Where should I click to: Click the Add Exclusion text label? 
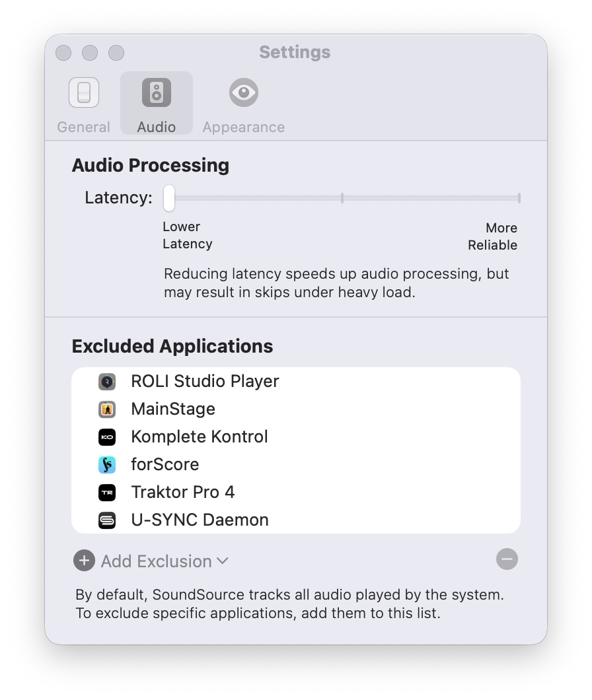(x=156, y=561)
